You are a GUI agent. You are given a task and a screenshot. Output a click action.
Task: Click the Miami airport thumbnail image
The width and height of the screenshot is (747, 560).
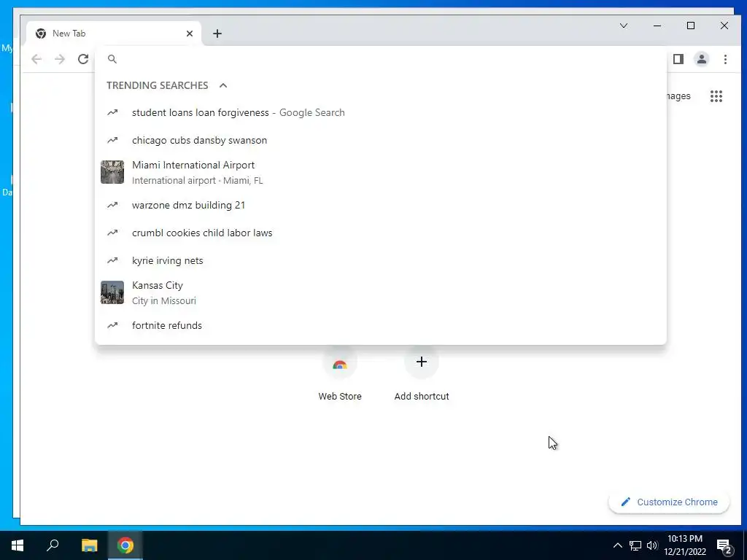click(x=112, y=172)
